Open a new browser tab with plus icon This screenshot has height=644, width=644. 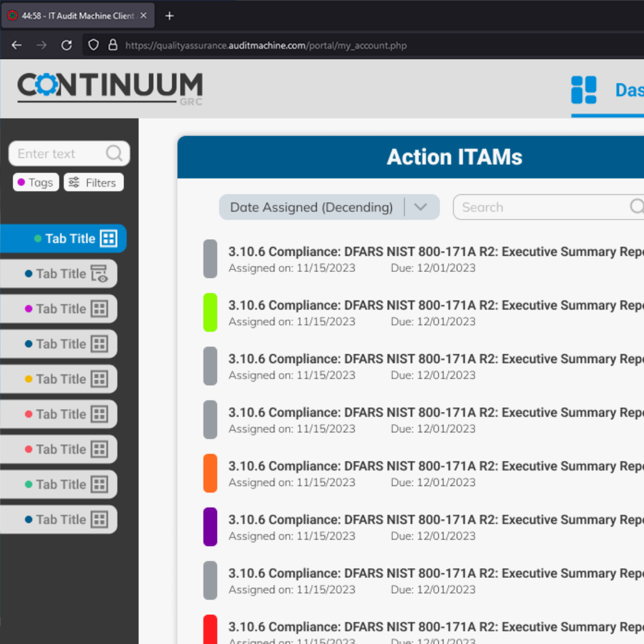[169, 16]
